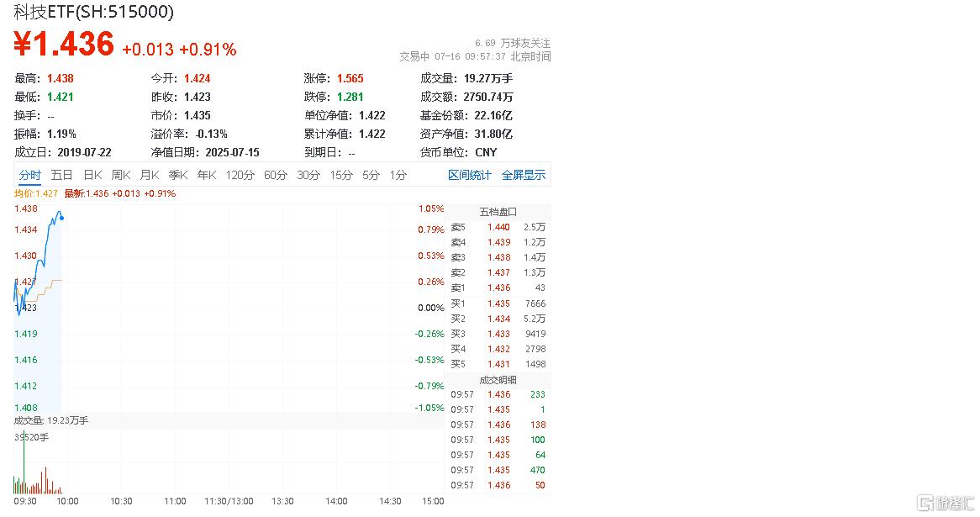Select the 买2 row at 1.434
The width and height of the screenshot is (980, 517).
click(x=498, y=319)
